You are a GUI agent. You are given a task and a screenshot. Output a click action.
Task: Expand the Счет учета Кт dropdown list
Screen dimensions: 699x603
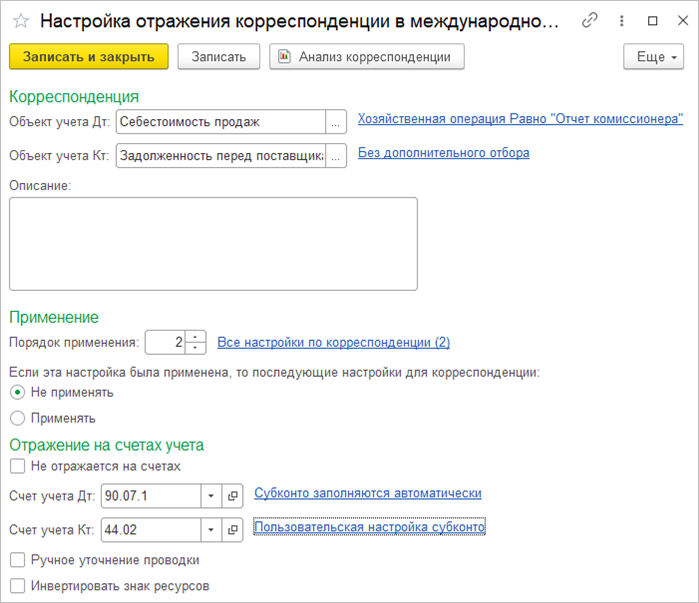[x=211, y=529]
